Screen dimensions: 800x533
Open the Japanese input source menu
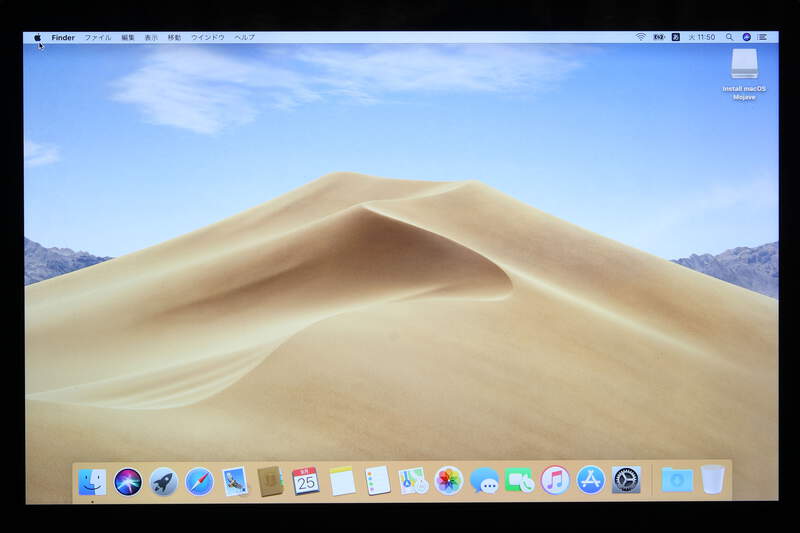pos(676,37)
